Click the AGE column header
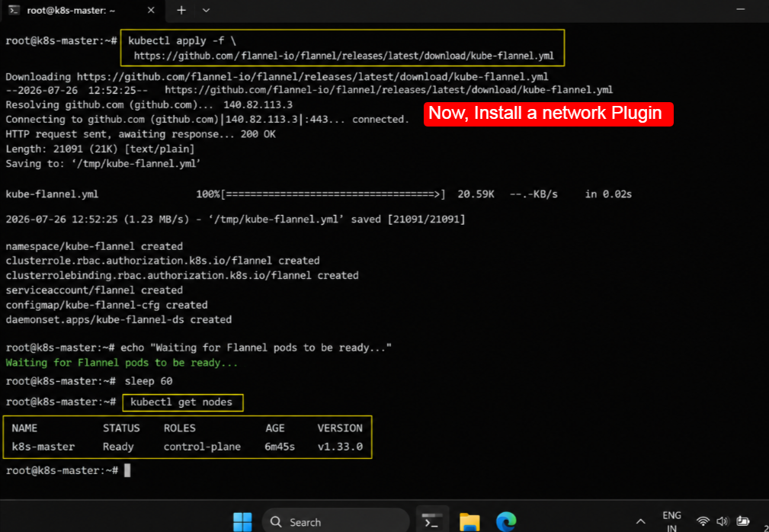The height and width of the screenshot is (532, 769). point(274,428)
